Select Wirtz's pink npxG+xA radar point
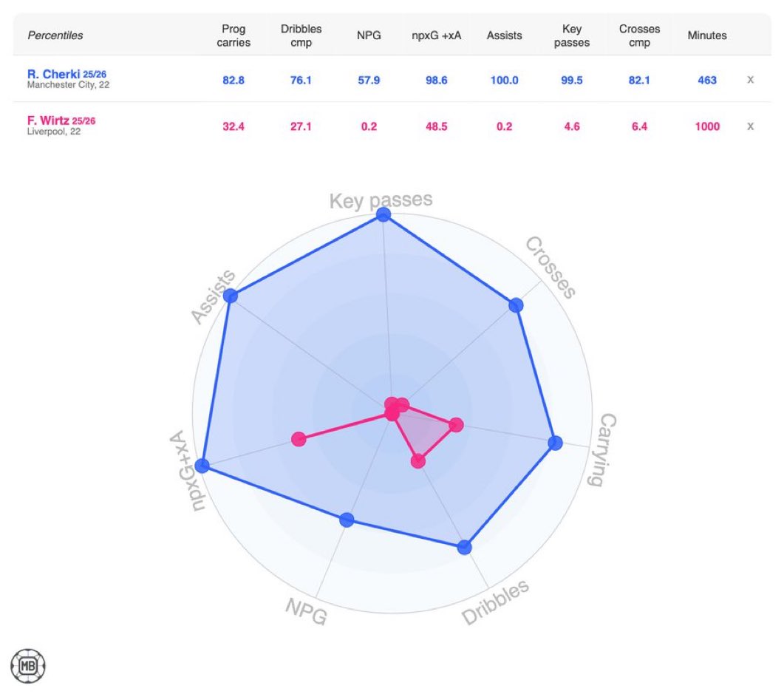 click(x=299, y=439)
